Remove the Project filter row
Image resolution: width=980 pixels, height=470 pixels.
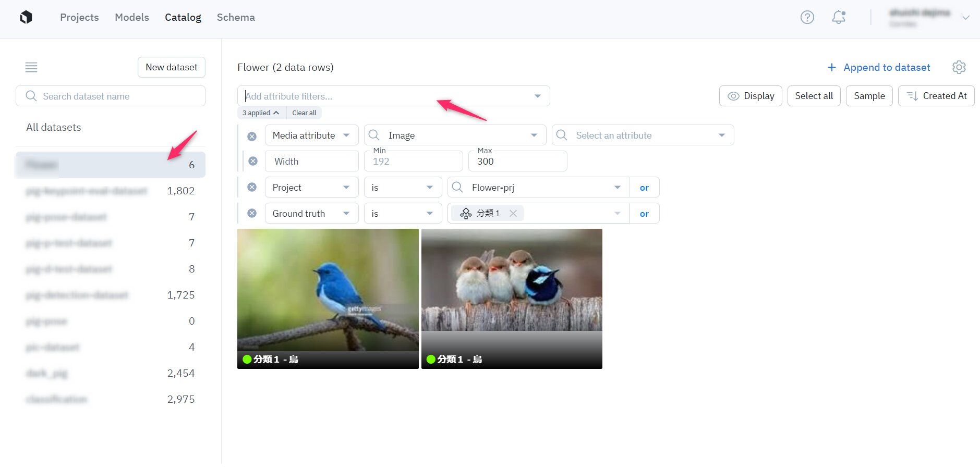click(x=252, y=188)
